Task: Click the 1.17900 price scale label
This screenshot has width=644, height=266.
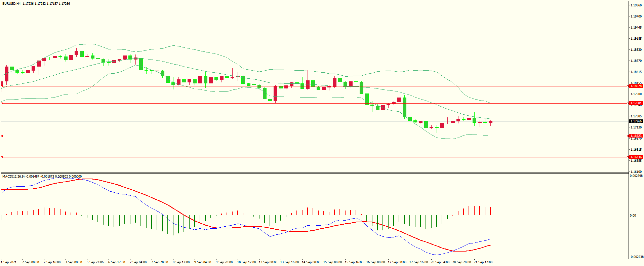Action: pos(636,94)
